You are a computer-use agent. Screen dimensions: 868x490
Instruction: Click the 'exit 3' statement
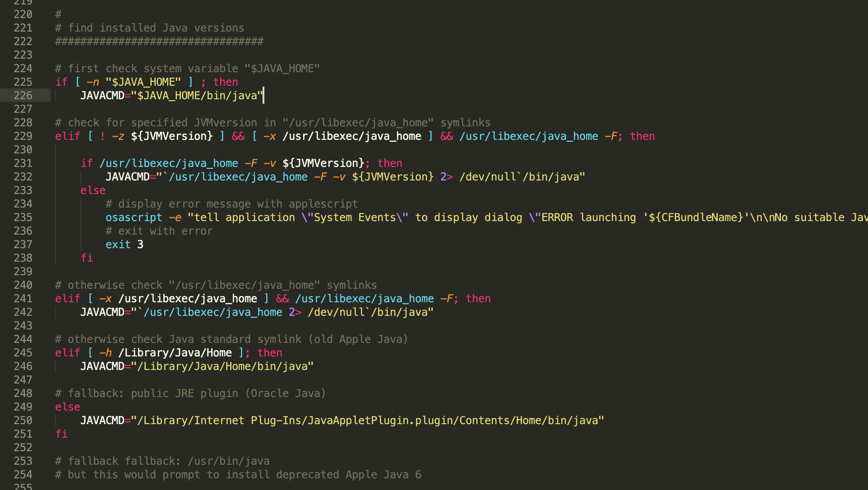click(124, 245)
